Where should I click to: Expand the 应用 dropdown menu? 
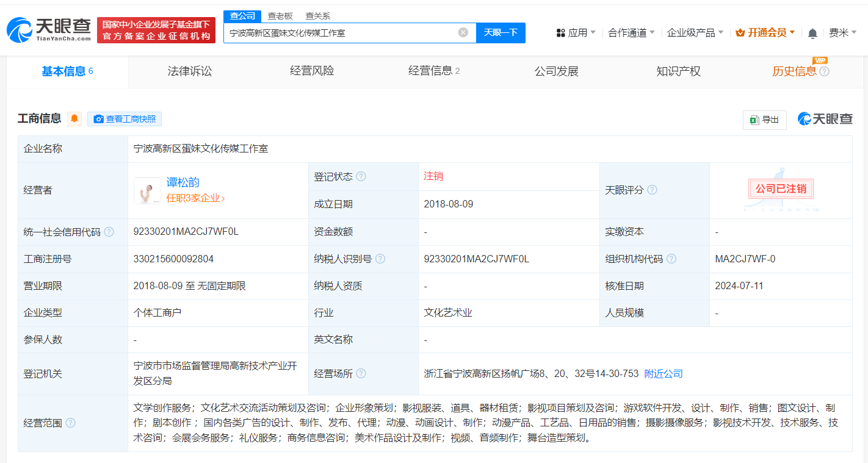576,33
